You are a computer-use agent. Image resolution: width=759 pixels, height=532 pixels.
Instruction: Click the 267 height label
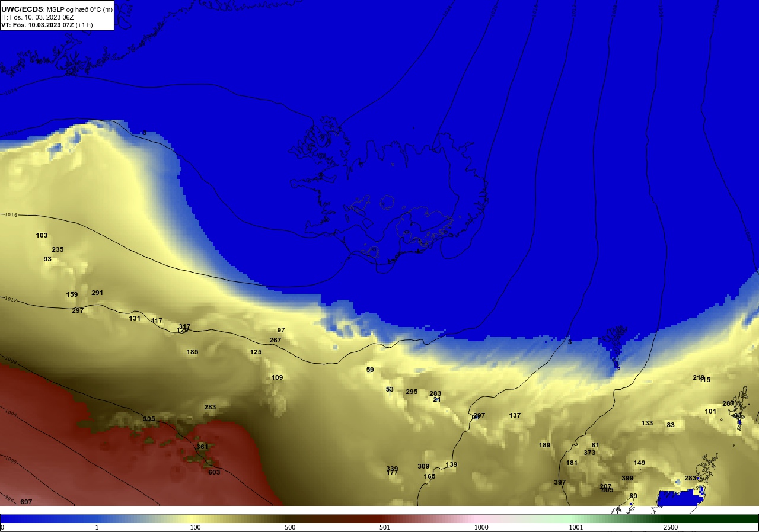click(275, 340)
